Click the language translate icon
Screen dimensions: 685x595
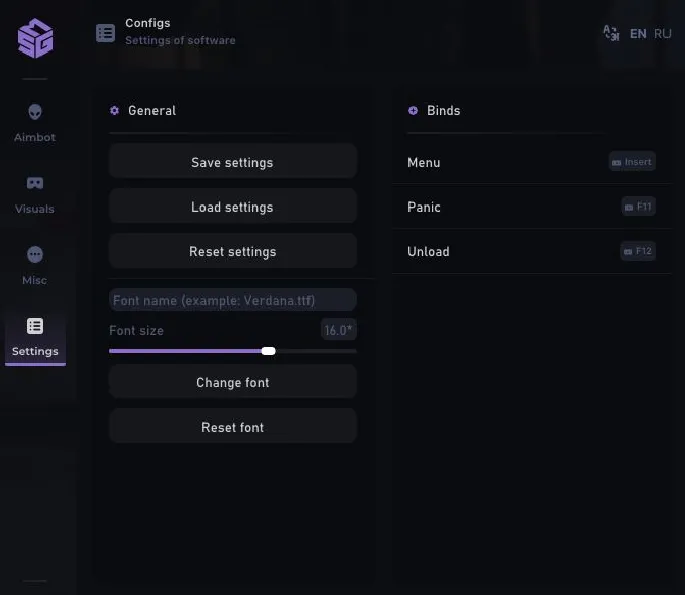(611, 33)
